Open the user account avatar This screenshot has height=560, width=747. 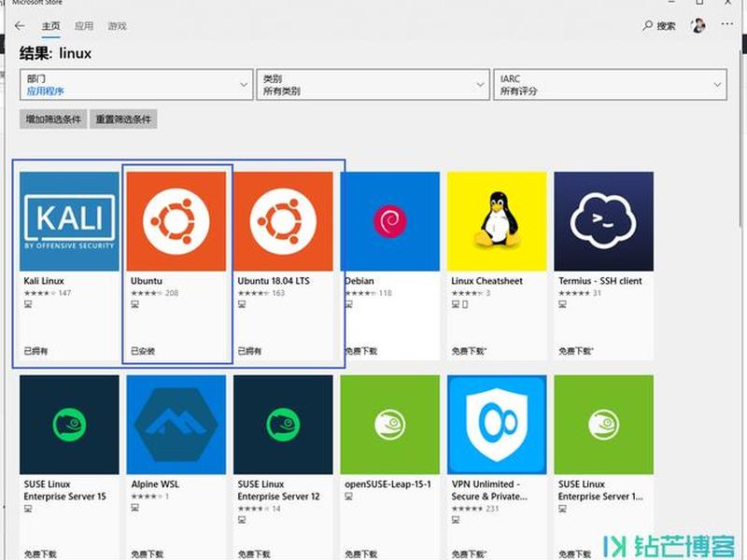[x=698, y=26]
